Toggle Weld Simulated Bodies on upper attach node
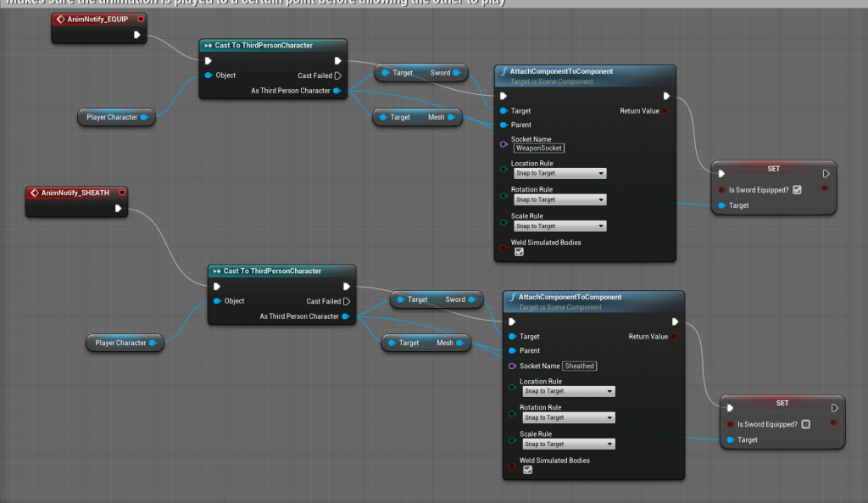 (x=519, y=252)
